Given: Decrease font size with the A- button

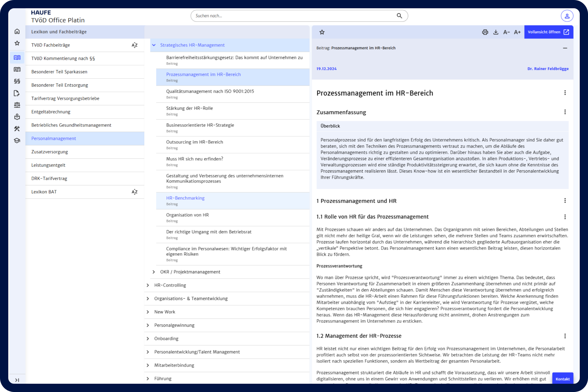Looking at the screenshot, I should pyautogui.click(x=507, y=32).
